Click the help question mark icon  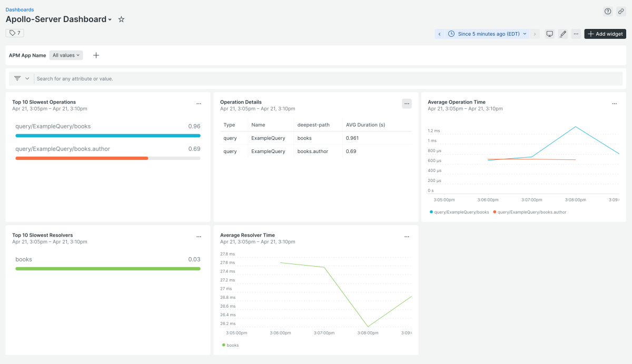tap(608, 12)
